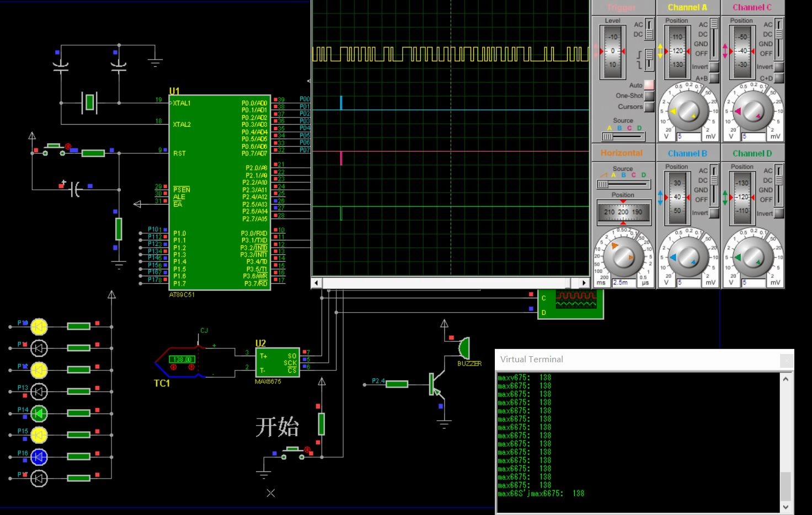Image resolution: width=812 pixels, height=515 pixels.
Task: Click the timebase field showing 2.5m
Action: (623, 282)
